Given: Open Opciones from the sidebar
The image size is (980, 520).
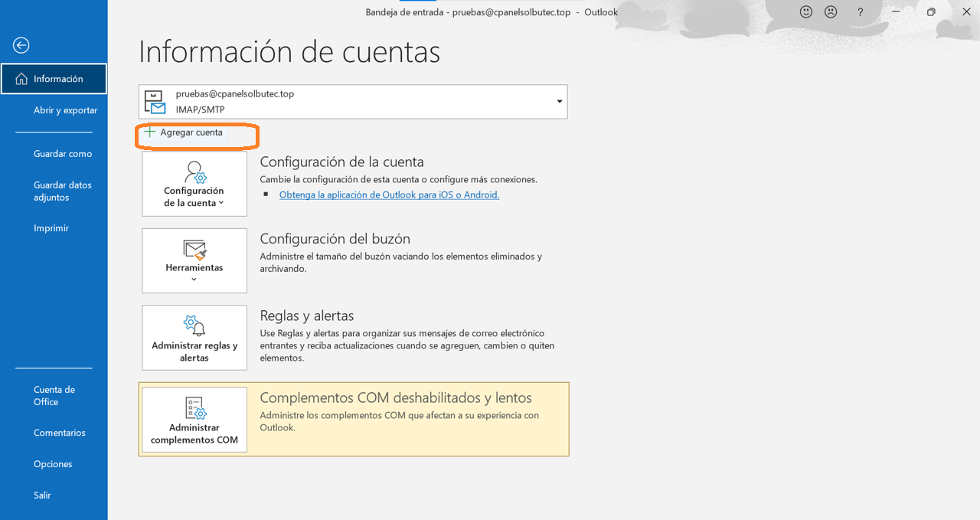Looking at the screenshot, I should click(53, 464).
